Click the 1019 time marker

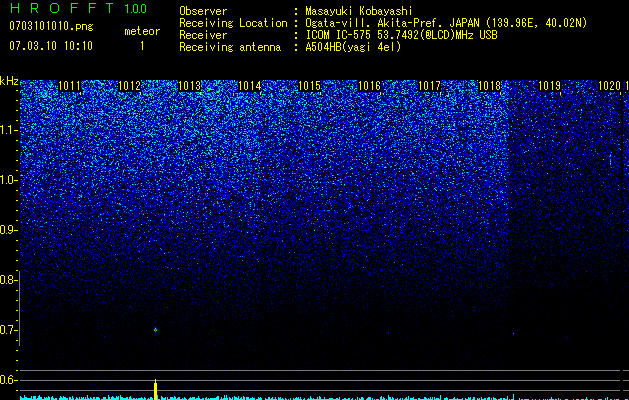[x=549, y=86]
